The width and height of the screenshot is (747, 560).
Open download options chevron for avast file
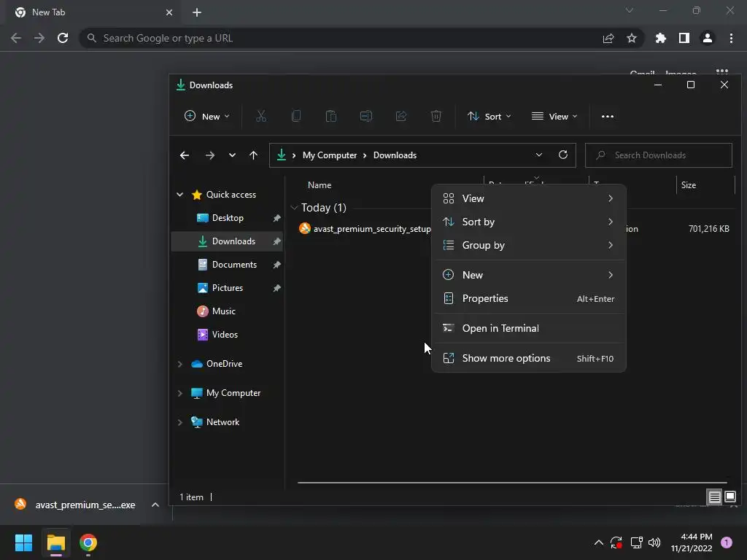[155, 505]
